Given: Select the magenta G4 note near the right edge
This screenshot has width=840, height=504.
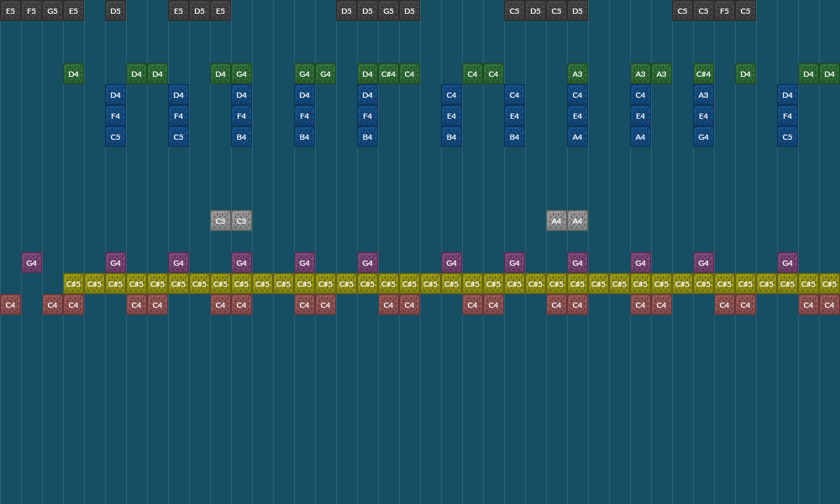Looking at the screenshot, I should (x=787, y=262).
